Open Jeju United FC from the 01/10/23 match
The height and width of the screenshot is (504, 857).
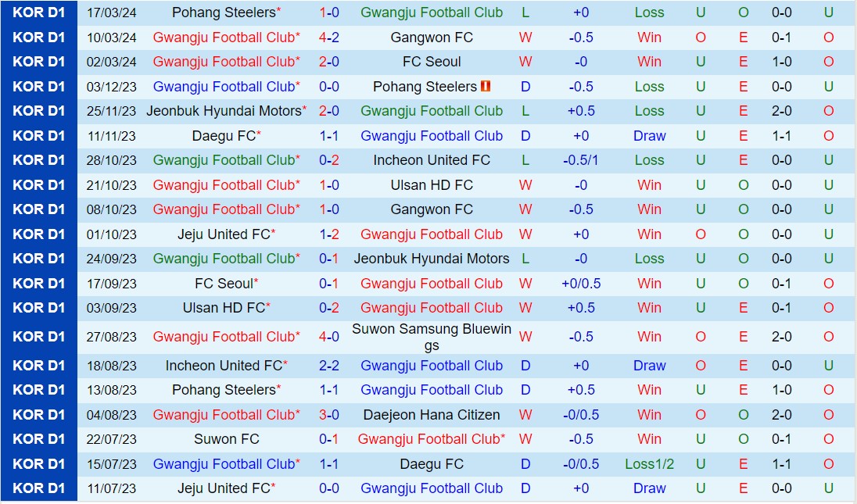coord(224,234)
